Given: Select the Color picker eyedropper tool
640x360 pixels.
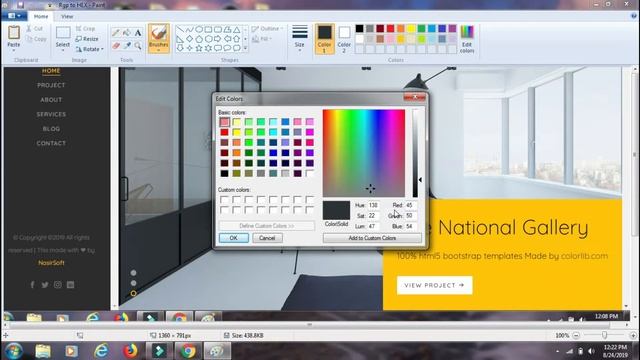Looking at the screenshot, I should click(x=127, y=45).
